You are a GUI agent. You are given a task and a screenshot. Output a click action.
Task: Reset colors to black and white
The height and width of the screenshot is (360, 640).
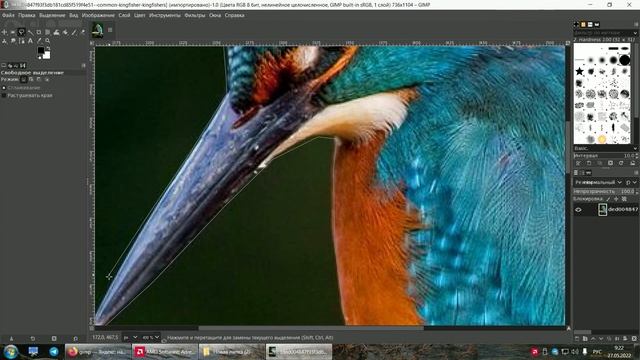pyautogui.click(x=40, y=58)
